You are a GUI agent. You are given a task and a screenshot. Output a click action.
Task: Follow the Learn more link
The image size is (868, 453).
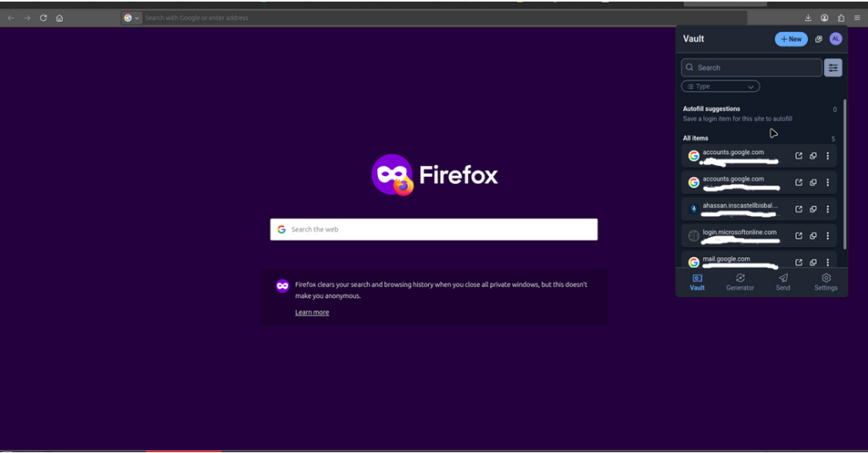(312, 312)
